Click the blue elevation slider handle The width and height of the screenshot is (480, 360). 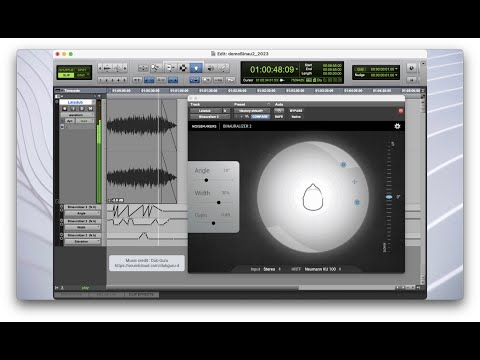point(389,197)
